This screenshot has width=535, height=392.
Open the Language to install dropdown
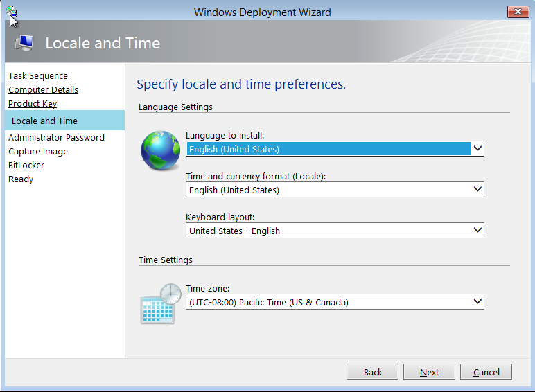(x=335, y=149)
